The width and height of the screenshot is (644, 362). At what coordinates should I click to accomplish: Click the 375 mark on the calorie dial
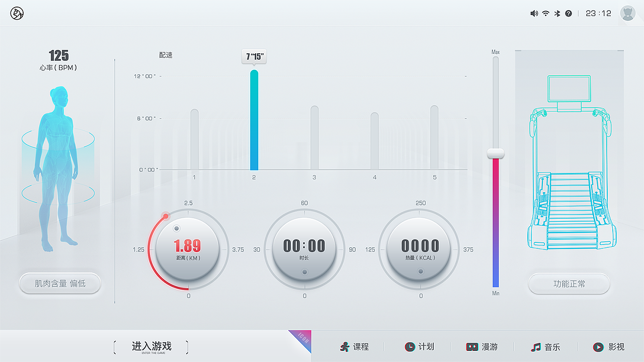(x=468, y=250)
